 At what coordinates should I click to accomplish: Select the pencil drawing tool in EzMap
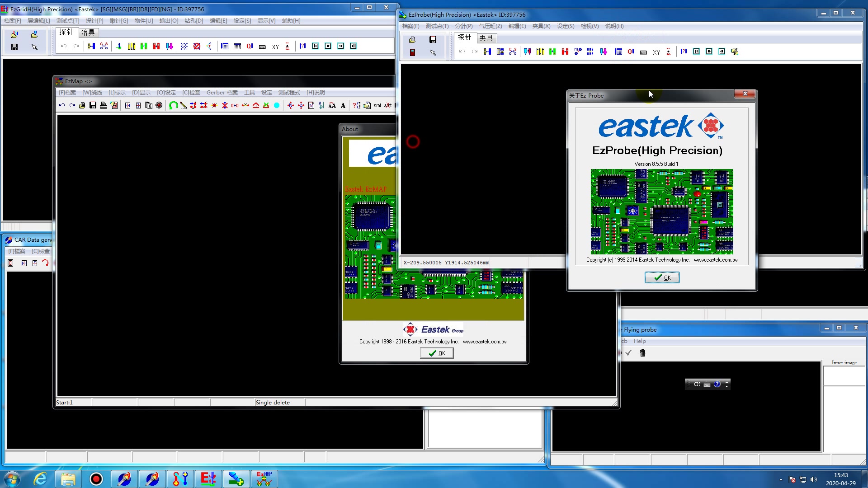[183, 105]
